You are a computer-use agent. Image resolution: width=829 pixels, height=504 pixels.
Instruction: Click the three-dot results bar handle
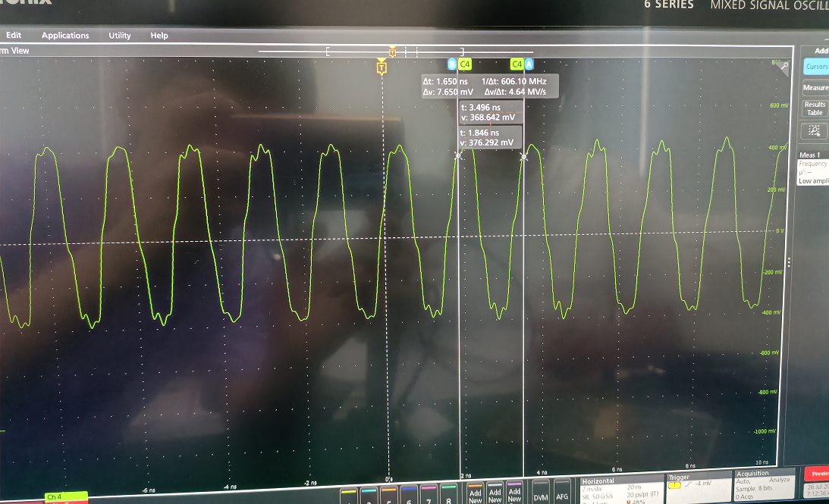click(x=789, y=262)
